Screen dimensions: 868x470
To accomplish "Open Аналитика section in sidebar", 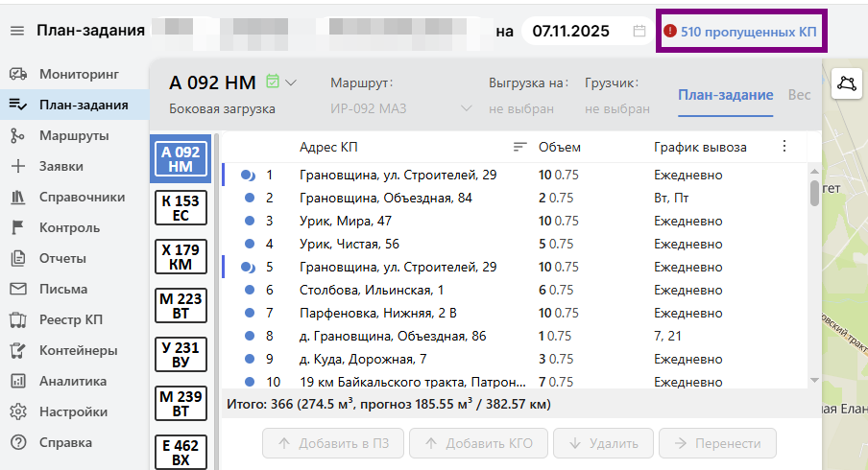I will tap(72, 381).
